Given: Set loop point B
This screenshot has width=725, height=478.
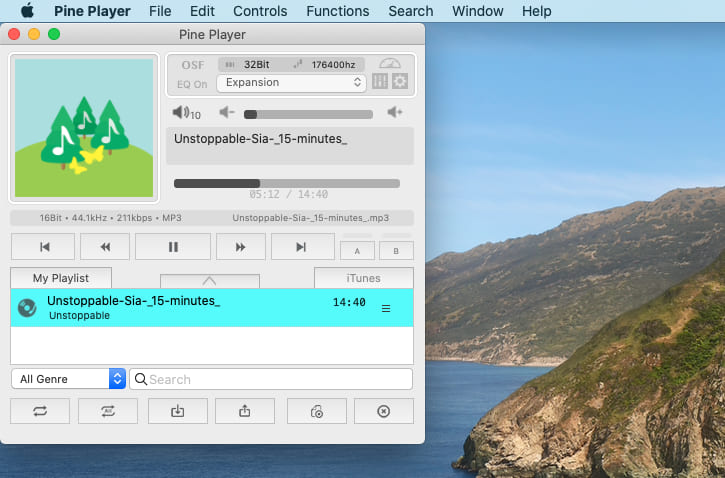Looking at the screenshot, I should coord(396,251).
